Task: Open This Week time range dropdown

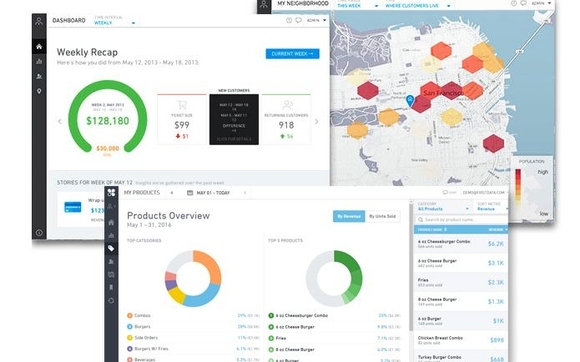Action: [357, 6]
